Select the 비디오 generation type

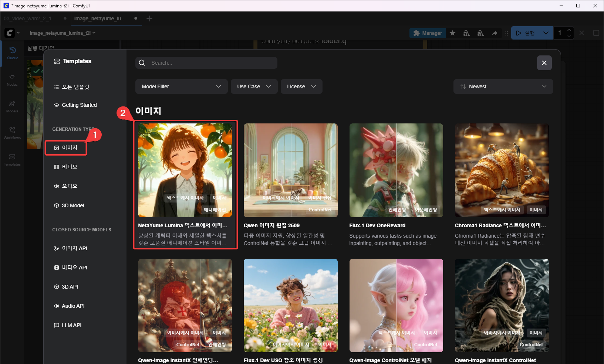click(x=70, y=167)
